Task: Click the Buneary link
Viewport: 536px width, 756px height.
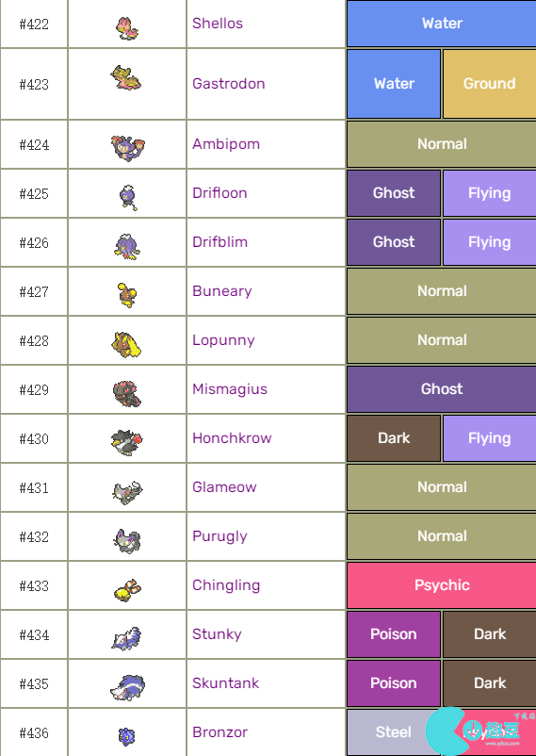Action: [x=221, y=291]
